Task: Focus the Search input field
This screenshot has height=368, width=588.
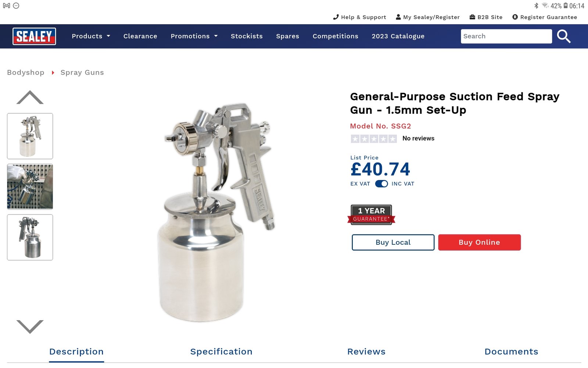Action: click(x=506, y=36)
